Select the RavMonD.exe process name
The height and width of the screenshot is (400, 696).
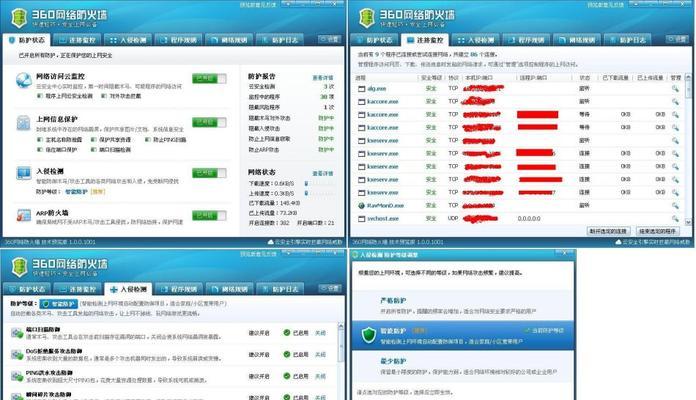[385, 206]
